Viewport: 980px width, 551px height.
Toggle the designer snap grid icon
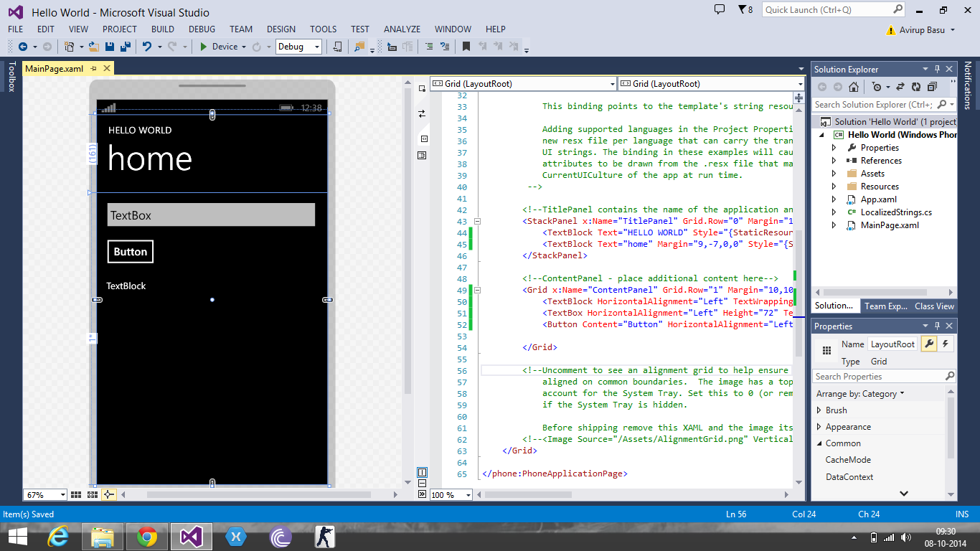[77, 494]
